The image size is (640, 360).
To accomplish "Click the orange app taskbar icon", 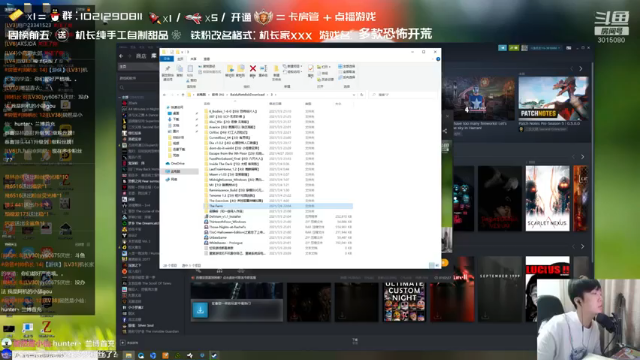I will point(165,356).
